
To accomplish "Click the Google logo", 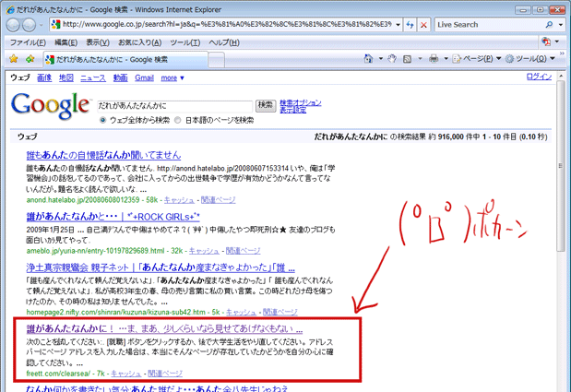I will pos(50,105).
